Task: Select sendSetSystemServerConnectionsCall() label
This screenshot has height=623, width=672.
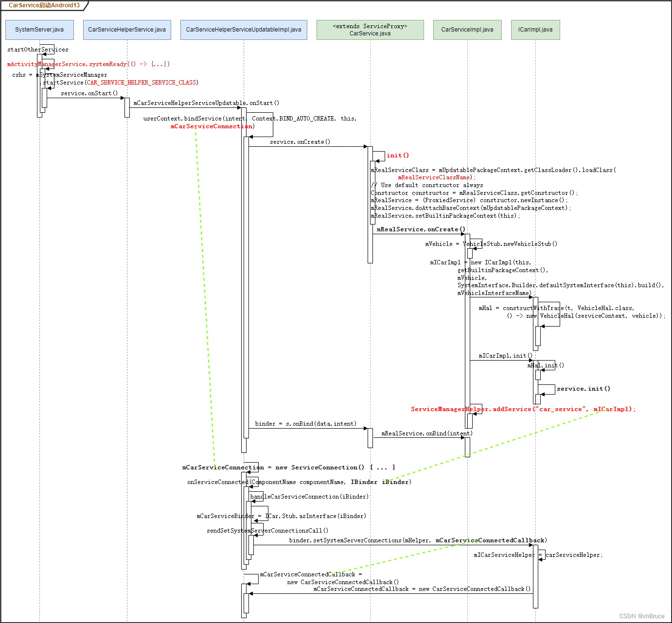Action: pyautogui.click(x=267, y=531)
